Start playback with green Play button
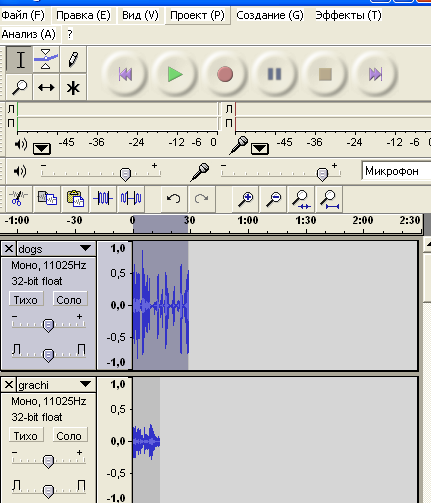 pos(175,74)
